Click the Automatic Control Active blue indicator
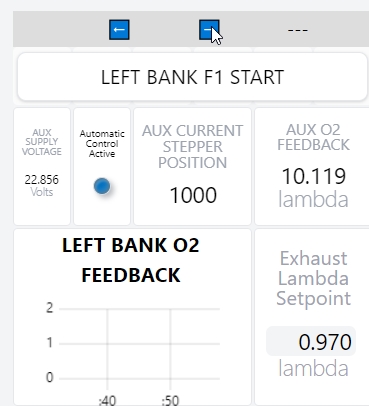 tap(102, 186)
